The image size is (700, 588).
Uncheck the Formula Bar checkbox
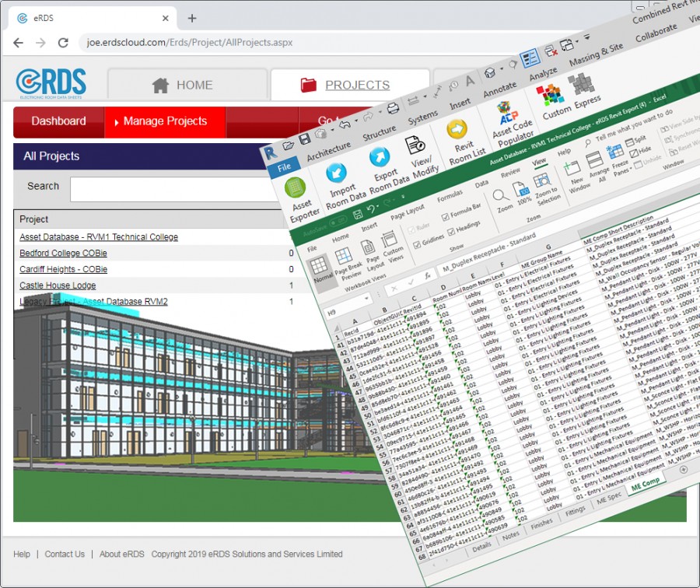(445, 217)
